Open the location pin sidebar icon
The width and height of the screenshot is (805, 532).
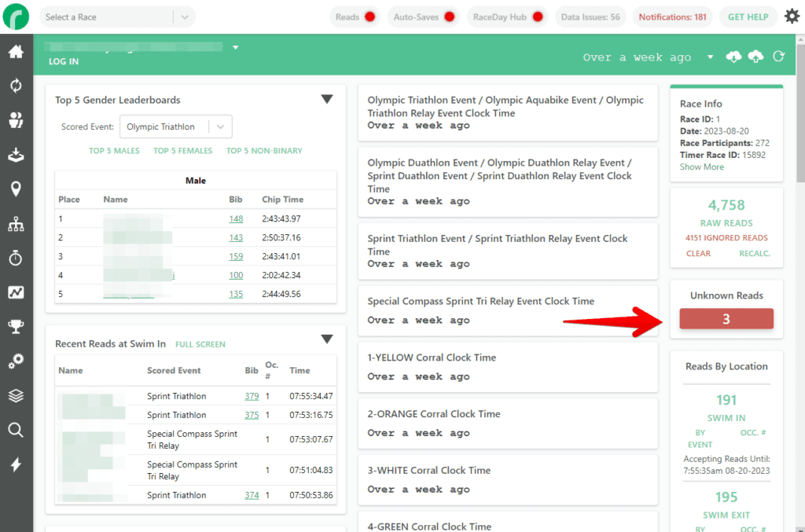(x=16, y=189)
